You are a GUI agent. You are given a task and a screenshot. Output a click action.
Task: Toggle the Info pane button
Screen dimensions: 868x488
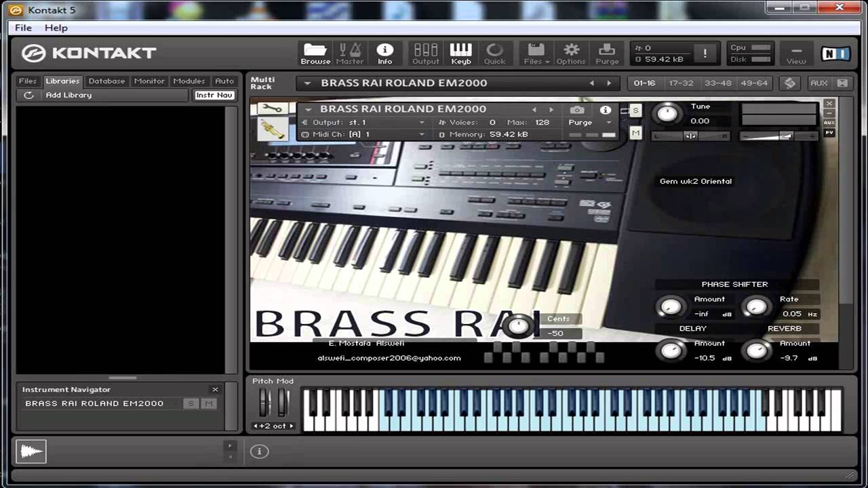click(x=384, y=54)
